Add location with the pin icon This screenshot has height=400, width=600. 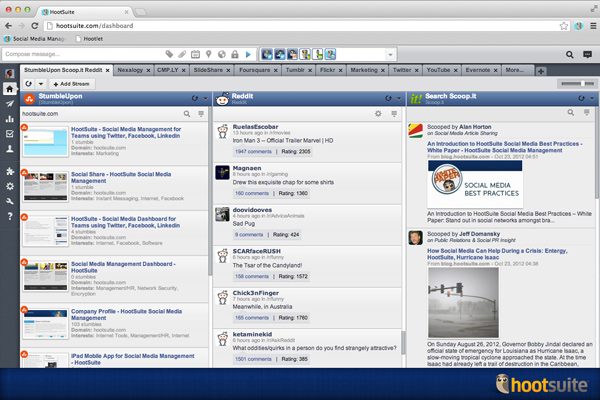[209, 54]
